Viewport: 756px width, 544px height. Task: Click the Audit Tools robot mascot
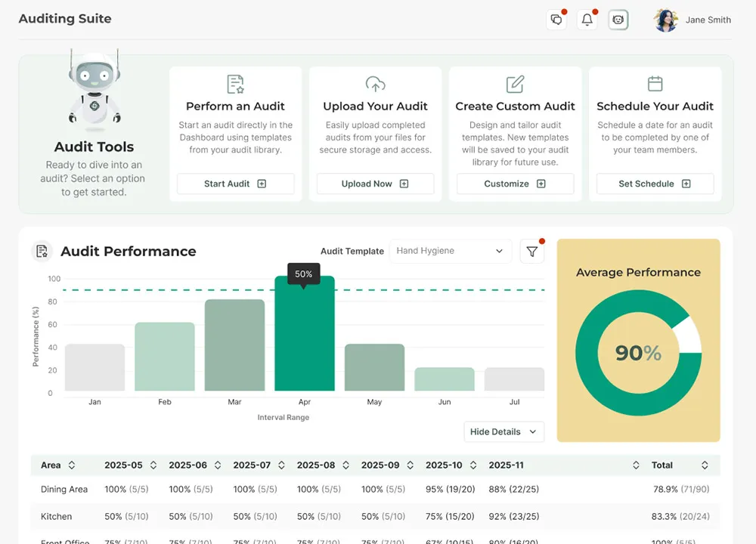[94, 90]
